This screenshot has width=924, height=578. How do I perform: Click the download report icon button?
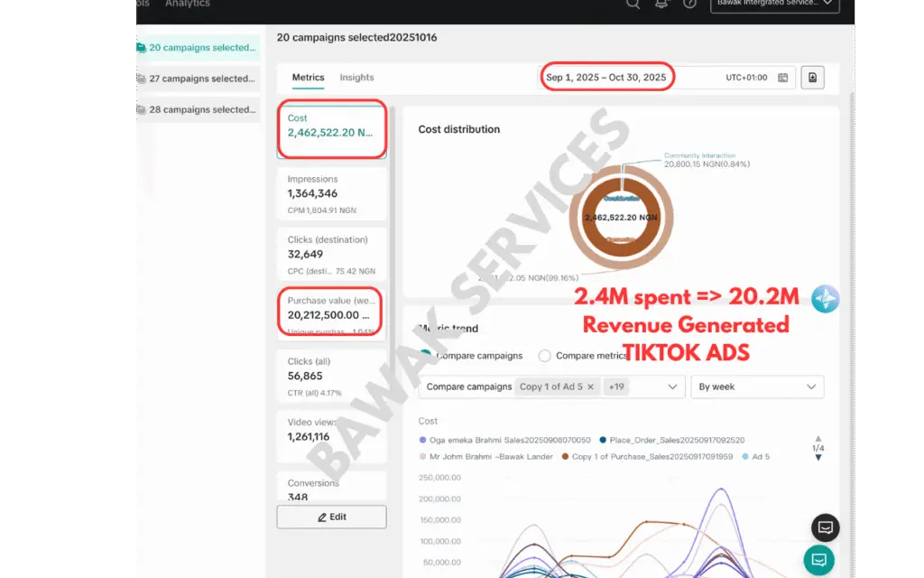[x=812, y=78]
